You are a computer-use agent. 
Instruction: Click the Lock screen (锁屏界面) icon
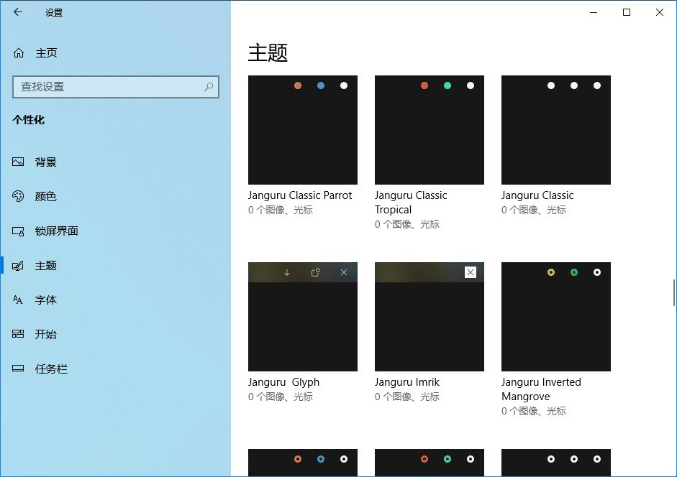click(x=18, y=231)
